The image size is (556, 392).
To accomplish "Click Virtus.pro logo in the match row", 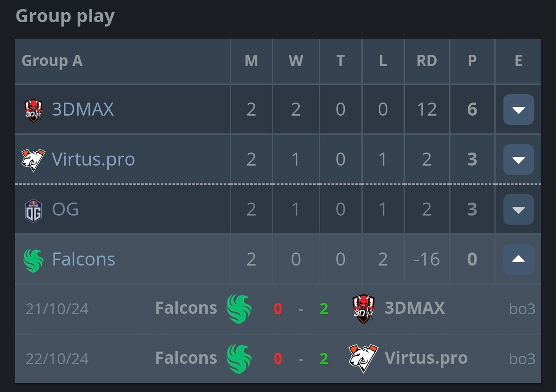I will coord(364,359).
